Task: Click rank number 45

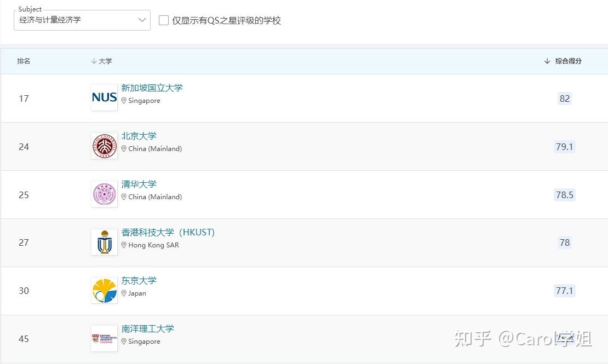Action: pyautogui.click(x=24, y=338)
